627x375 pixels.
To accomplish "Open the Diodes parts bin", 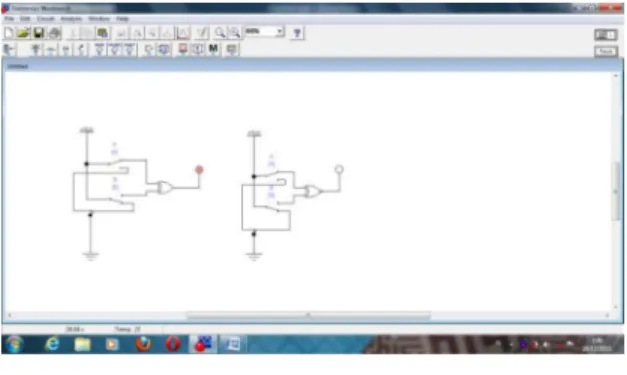I will tap(66, 50).
